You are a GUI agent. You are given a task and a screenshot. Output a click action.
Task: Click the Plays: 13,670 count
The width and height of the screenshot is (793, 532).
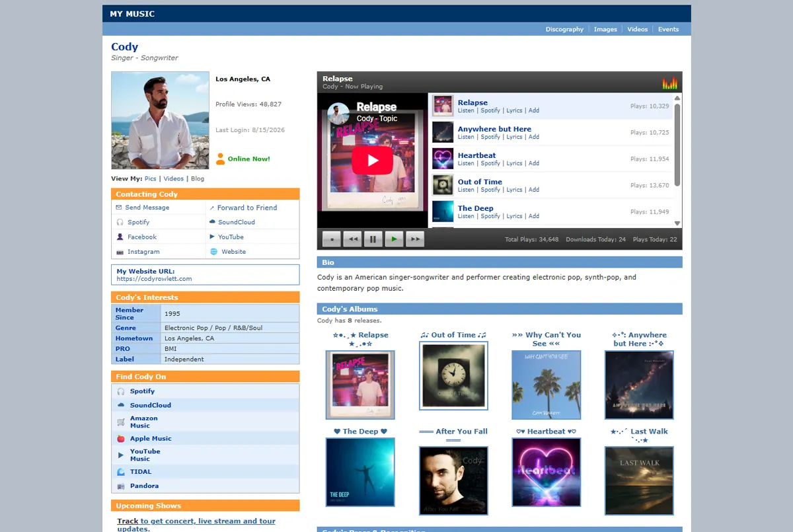tap(650, 186)
